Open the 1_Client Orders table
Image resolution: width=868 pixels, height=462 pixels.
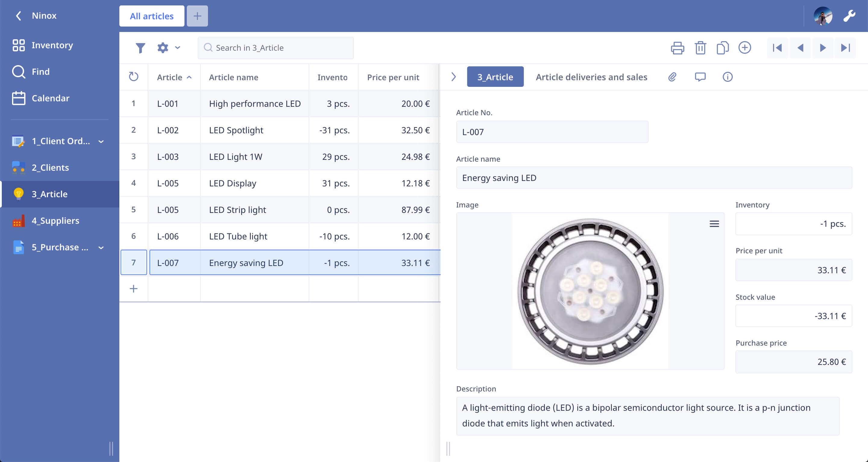tap(51, 141)
